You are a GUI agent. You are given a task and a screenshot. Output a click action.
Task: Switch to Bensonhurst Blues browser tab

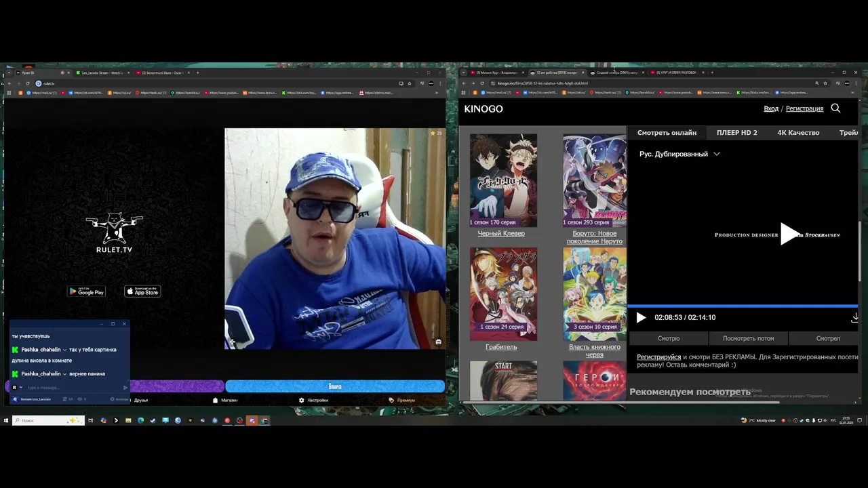[161, 73]
